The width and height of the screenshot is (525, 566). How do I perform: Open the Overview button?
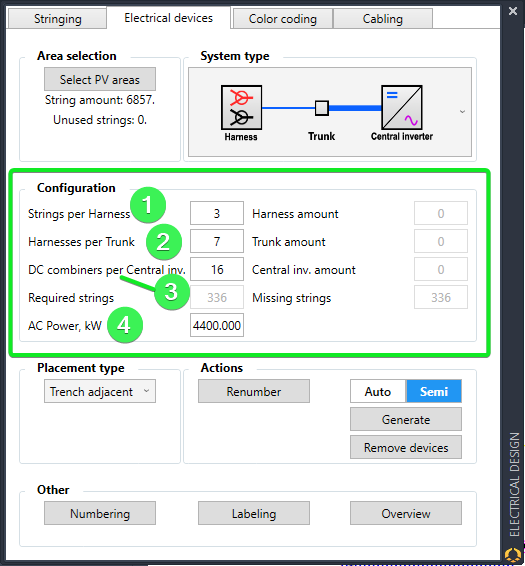406,513
